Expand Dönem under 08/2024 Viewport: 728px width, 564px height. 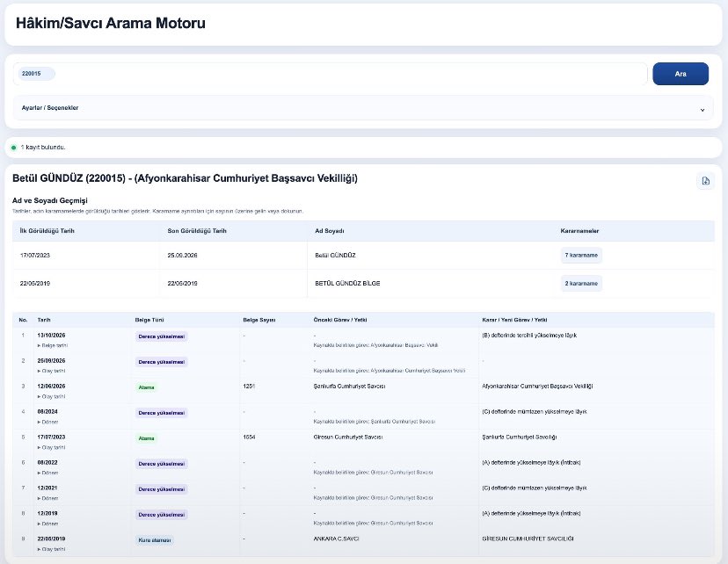47,422
